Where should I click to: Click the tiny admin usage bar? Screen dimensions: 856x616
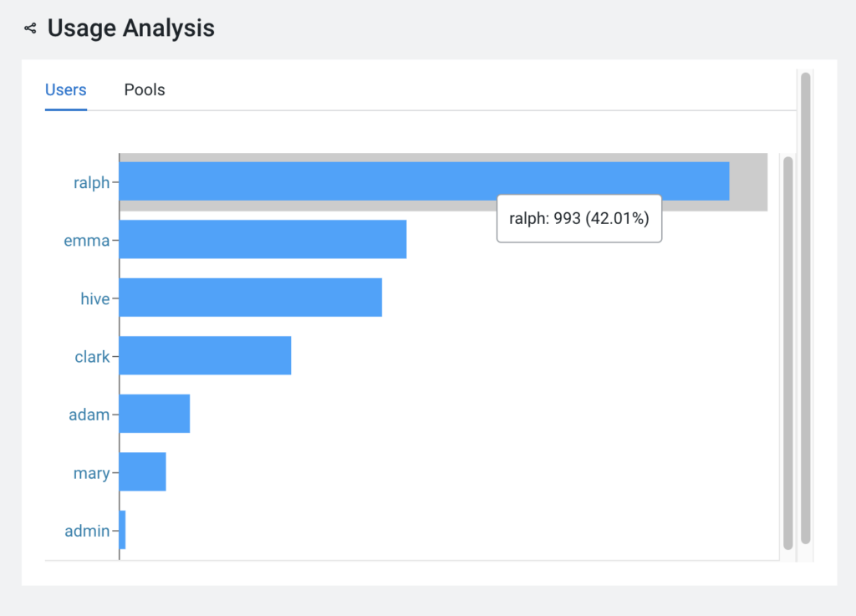pos(123,530)
